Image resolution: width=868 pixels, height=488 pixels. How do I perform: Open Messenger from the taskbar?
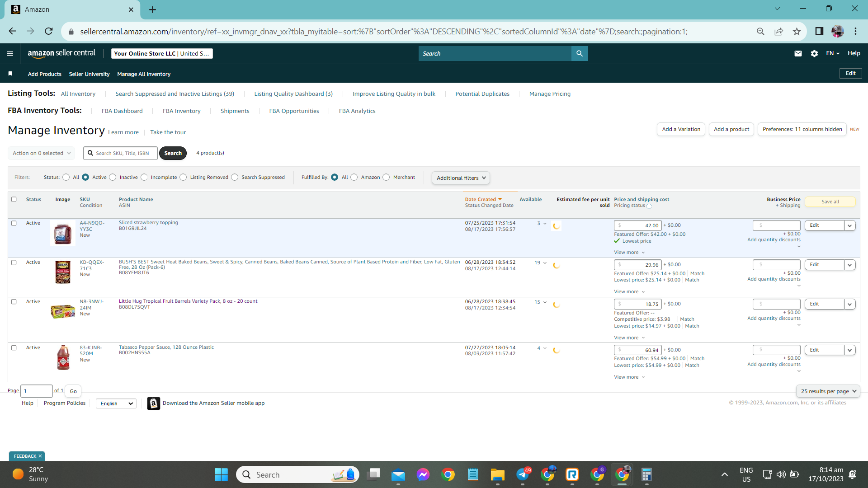coord(423,474)
